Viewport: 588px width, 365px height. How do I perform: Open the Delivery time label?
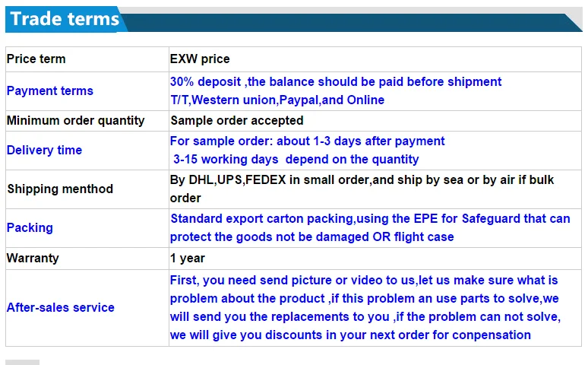tap(44, 150)
